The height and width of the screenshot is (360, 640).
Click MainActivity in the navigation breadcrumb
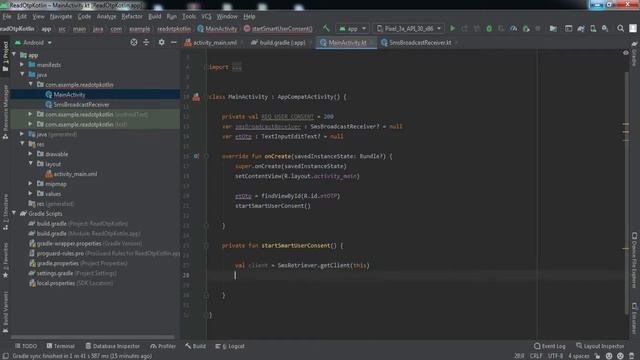(217, 29)
